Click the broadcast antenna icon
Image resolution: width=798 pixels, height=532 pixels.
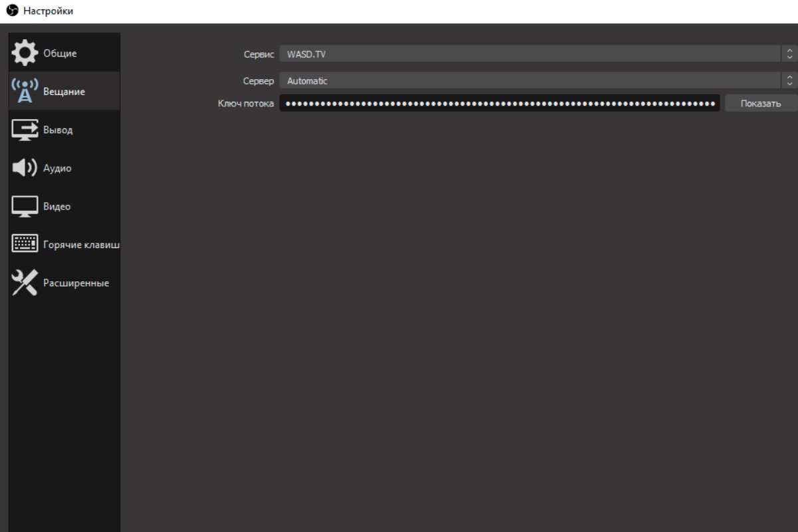(25, 92)
